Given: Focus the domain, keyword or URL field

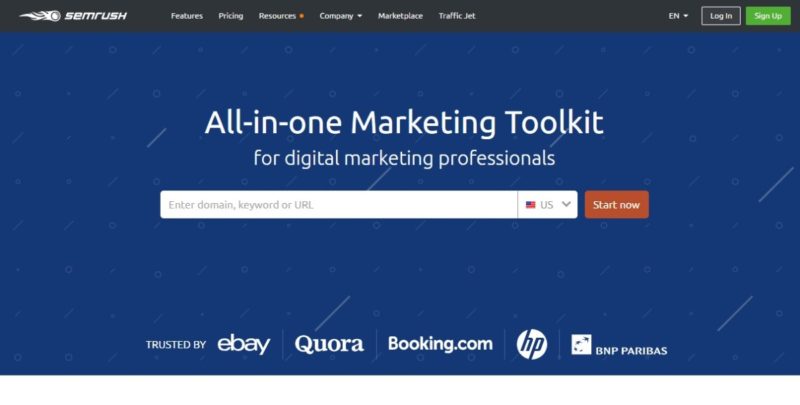Looking at the screenshot, I should click(339, 205).
